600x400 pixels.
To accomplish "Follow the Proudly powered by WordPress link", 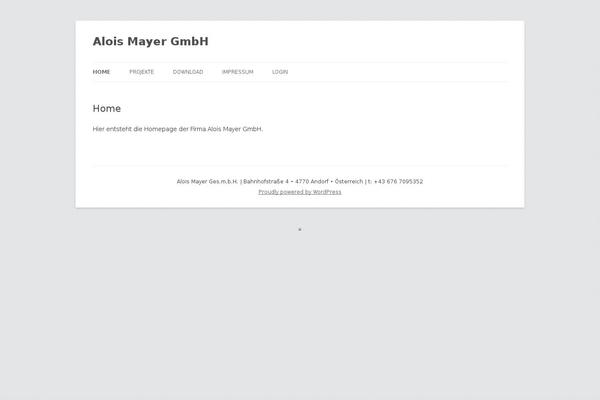I will click(300, 192).
